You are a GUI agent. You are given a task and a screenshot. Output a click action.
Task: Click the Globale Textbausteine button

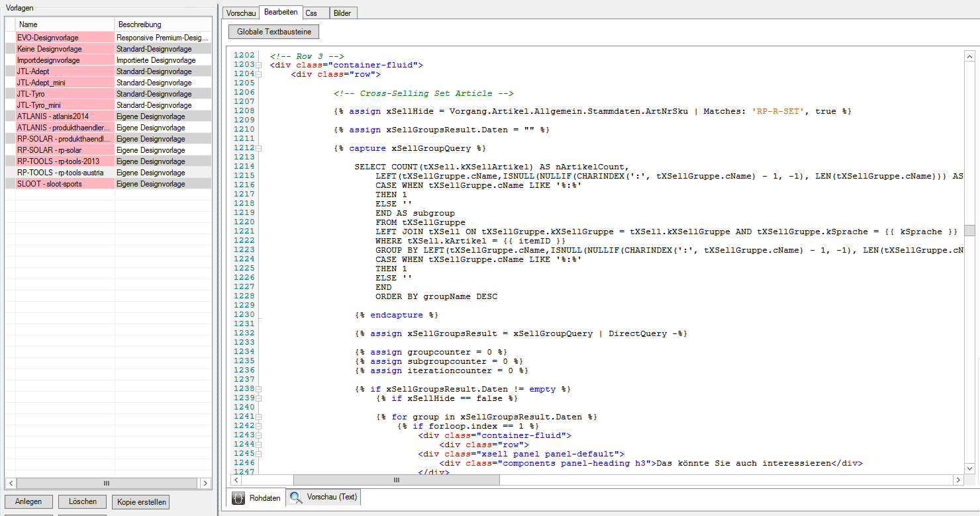tap(274, 31)
